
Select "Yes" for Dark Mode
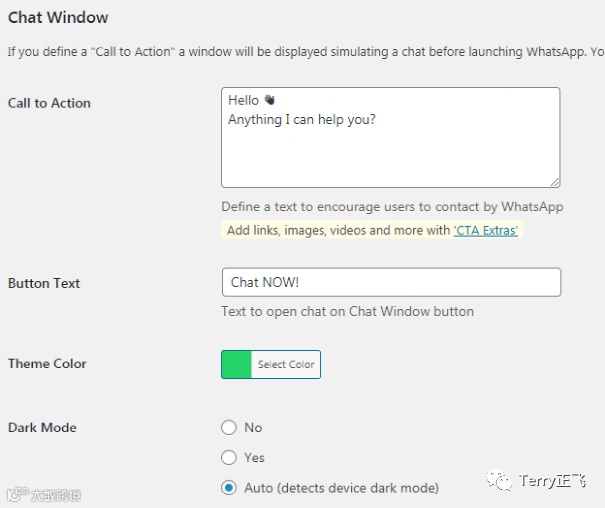[x=229, y=457]
